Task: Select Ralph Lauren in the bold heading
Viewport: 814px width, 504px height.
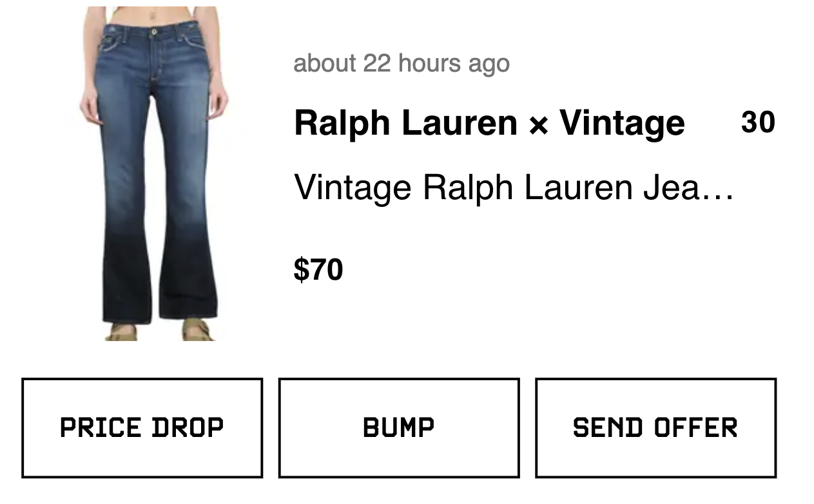Action: (x=405, y=123)
